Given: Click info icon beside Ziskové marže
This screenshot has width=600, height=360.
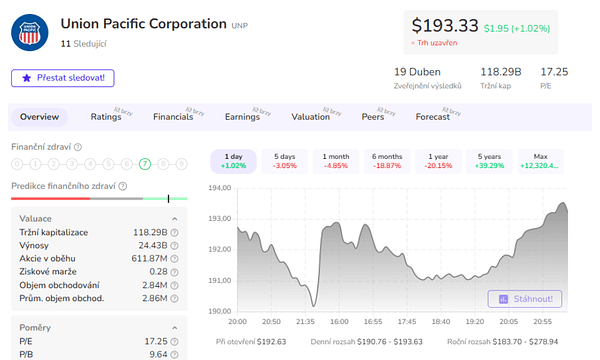Looking at the screenshot, I should point(174,272).
